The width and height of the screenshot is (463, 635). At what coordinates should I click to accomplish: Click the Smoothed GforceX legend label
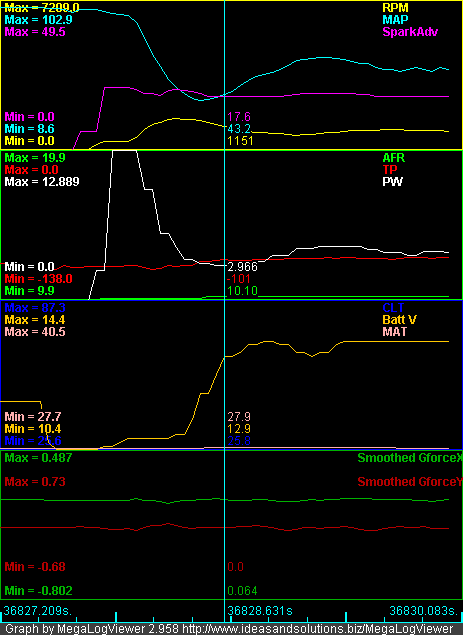click(x=410, y=458)
